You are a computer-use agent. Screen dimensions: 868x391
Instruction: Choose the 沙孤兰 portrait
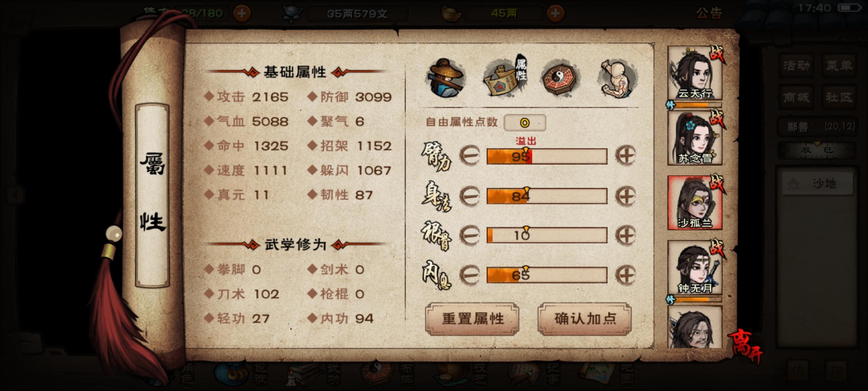coord(695,203)
